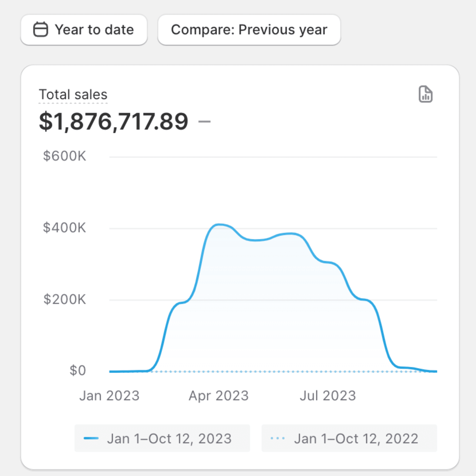
Task: Click the dash change indicator beside total
Action: click(205, 122)
